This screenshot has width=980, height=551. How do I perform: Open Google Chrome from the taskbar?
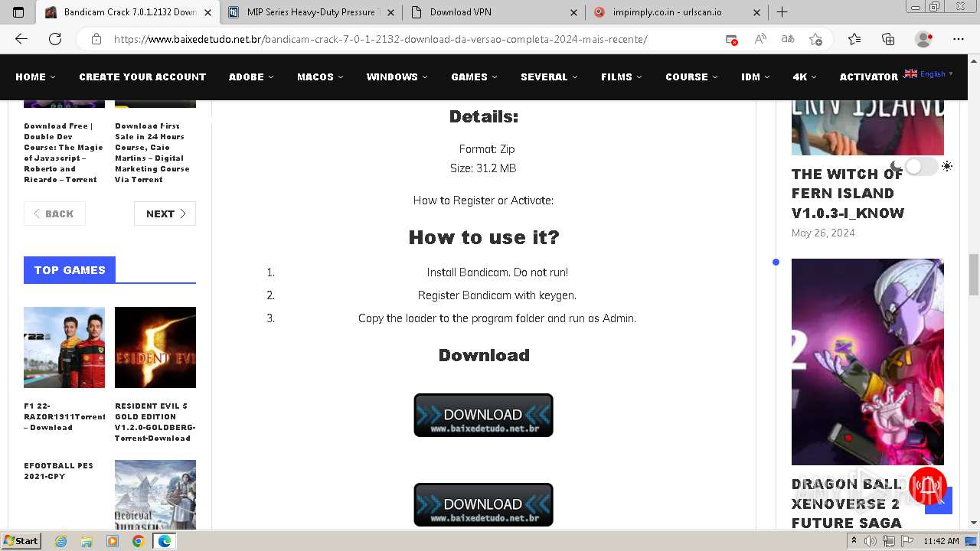(x=138, y=541)
